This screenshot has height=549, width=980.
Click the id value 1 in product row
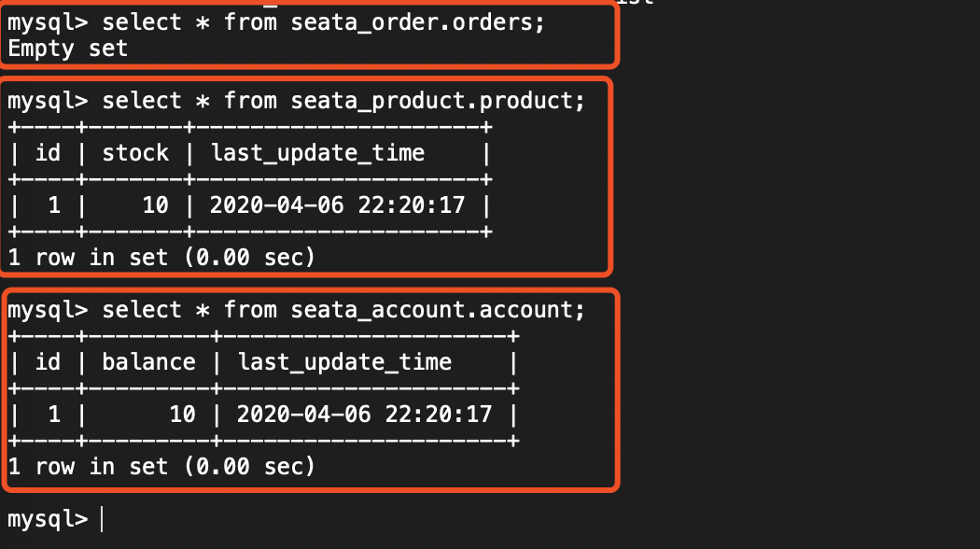[54, 204]
